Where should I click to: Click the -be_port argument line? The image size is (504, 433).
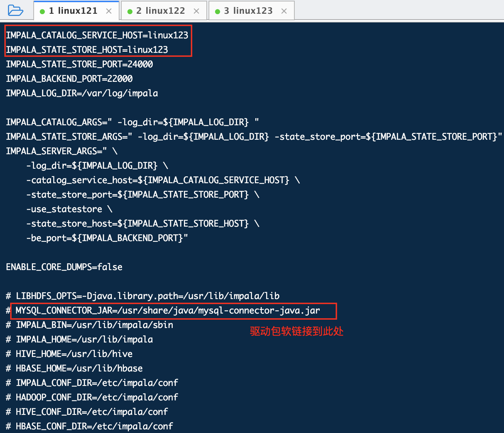click(x=107, y=238)
